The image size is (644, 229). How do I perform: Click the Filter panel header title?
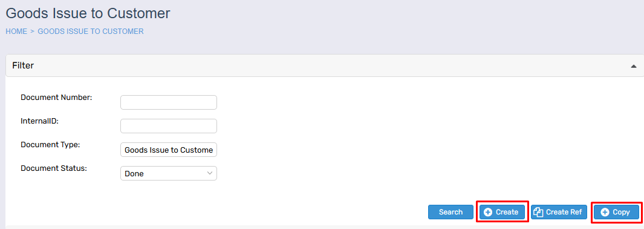tap(23, 65)
